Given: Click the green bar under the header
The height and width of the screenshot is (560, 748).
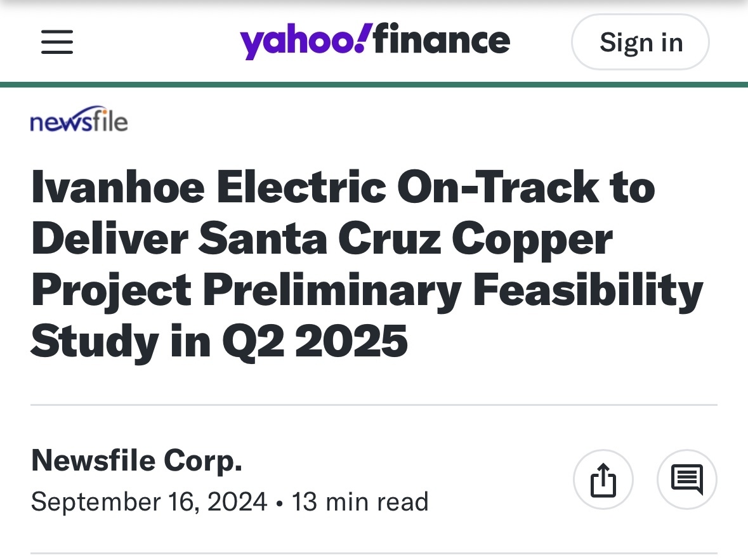Looking at the screenshot, I should pos(374,84).
